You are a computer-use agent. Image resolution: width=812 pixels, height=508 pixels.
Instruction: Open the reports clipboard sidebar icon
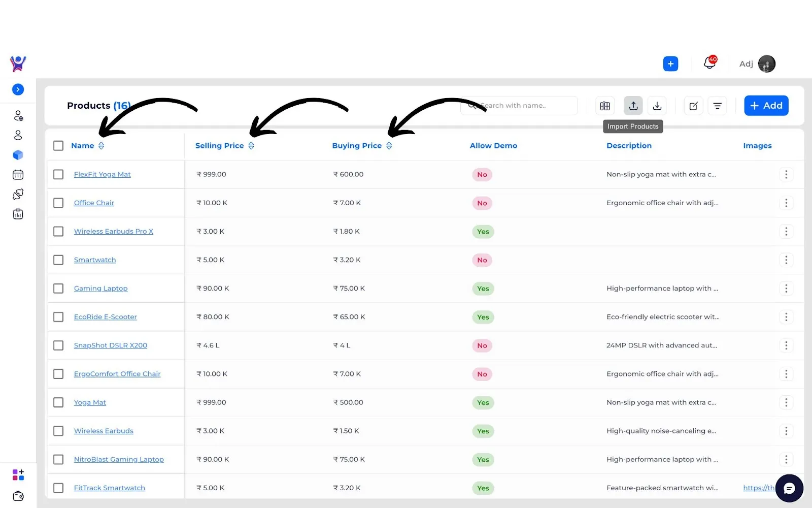click(x=18, y=214)
